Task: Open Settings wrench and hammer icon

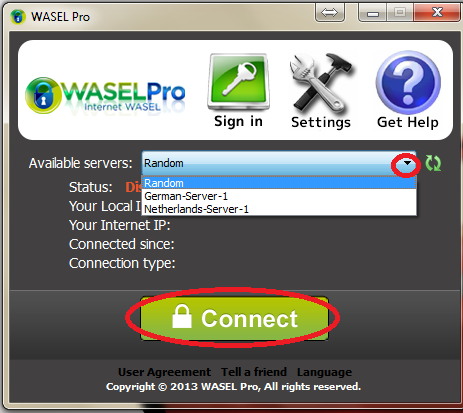Action: pyautogui.click(x=321, y=83)
